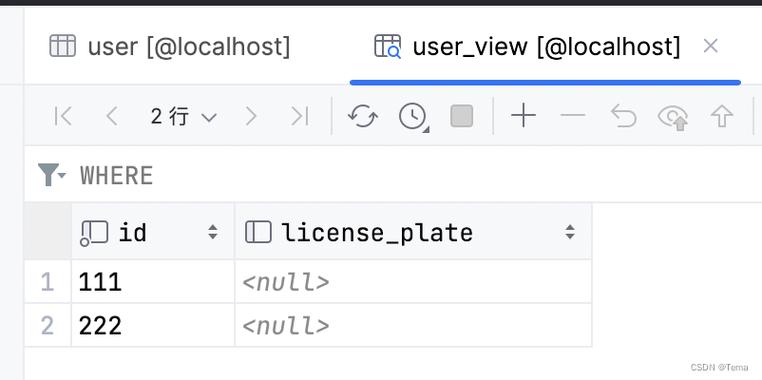Image resolution: width=762 pixels, height=380 pixels.
Task: Close the user_view [@localhost] tab
Action: click(710, 47)
